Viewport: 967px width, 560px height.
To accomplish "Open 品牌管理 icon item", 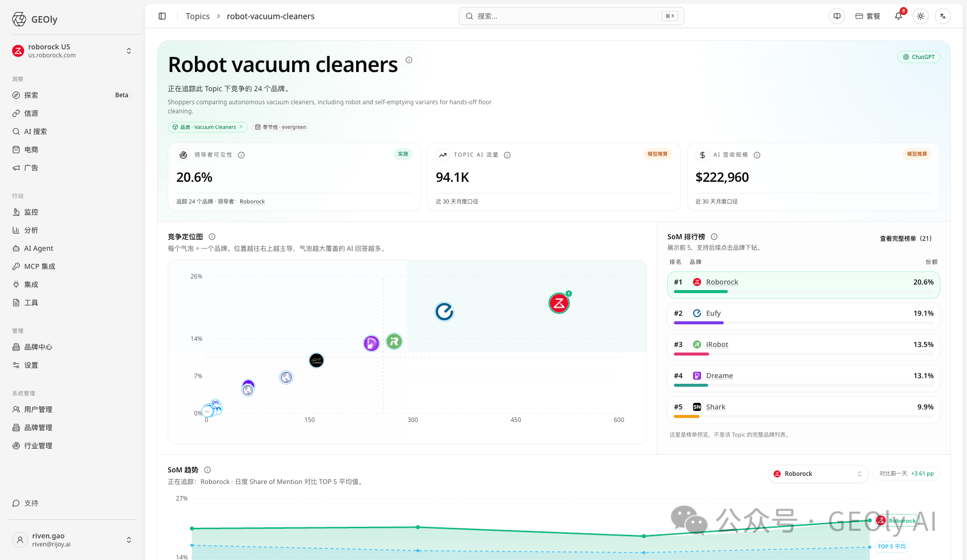I will click(x=73, y=428).
